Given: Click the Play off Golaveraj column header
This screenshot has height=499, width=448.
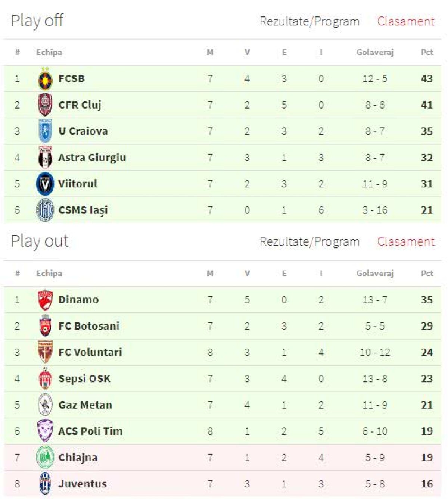Looking at the screenshot, I should [x=375, y=53].
